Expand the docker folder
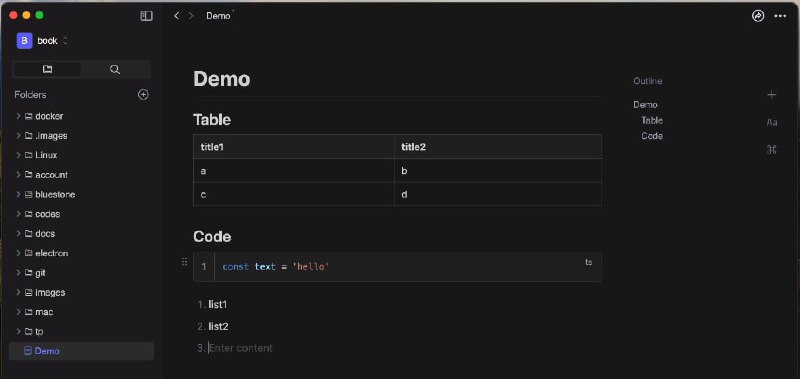 (x=19, y=116)
